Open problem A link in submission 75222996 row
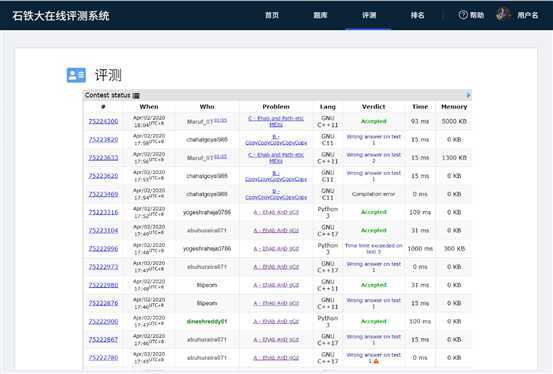Image resolution: width=553 pixels, height=374 pixels. [x=276, y=249]
